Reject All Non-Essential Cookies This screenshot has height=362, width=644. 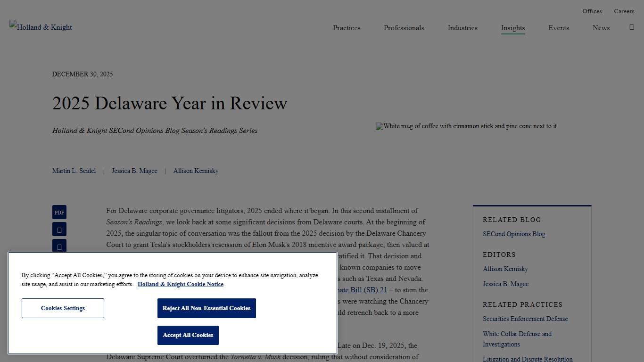point(206,308)
